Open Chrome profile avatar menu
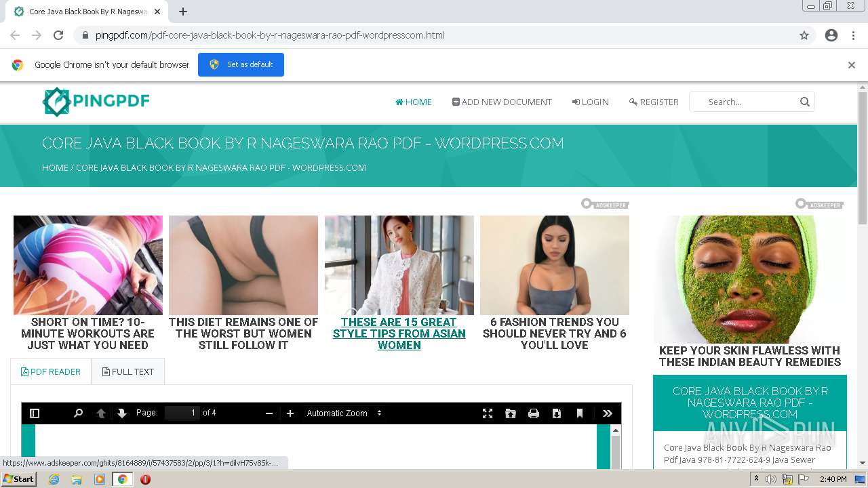Screen dimensions: 868x488 coord(831,35)
